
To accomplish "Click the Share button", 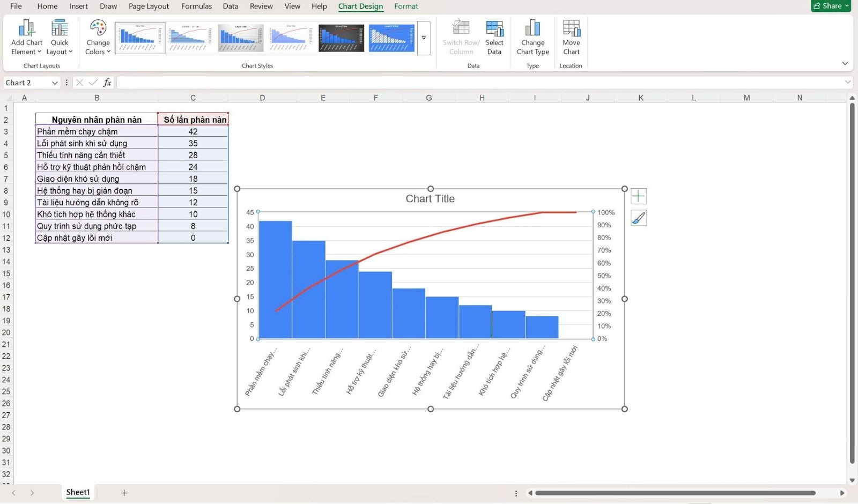I will click(x=831, y=6).
